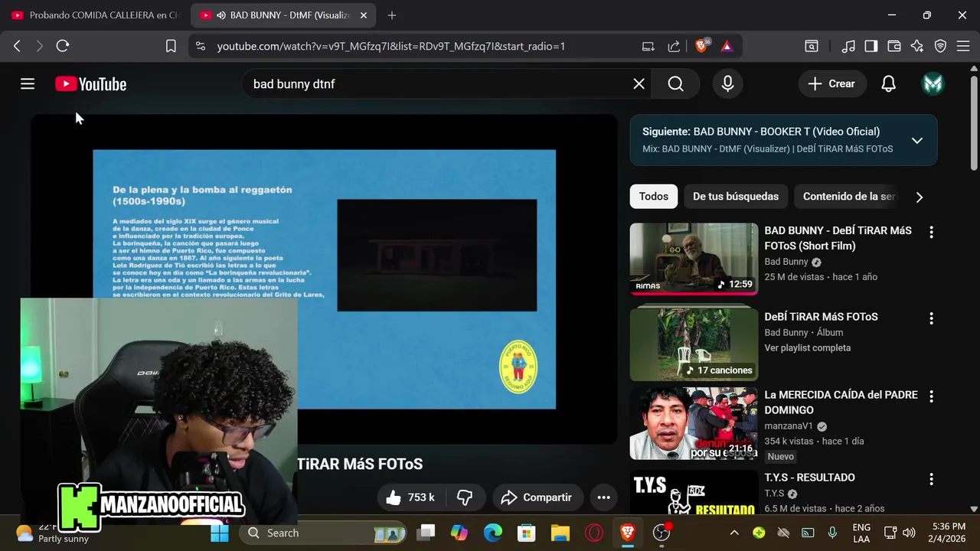Open La MERECIDA CAÍDA del PADRE thumbnail
Screen dimensions: 980x551
[694, 424]
